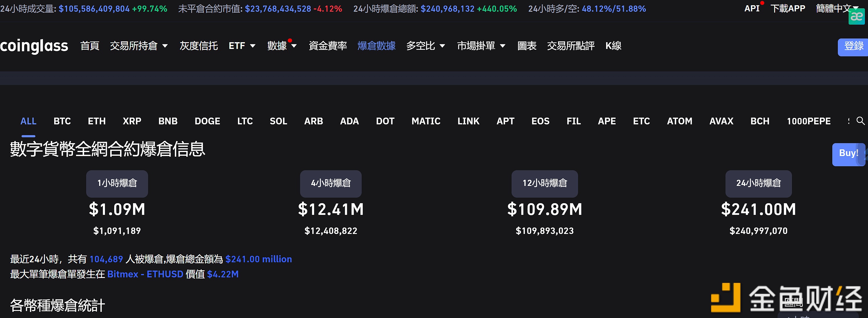Open the ETF dropdown menu

[242, 46]
